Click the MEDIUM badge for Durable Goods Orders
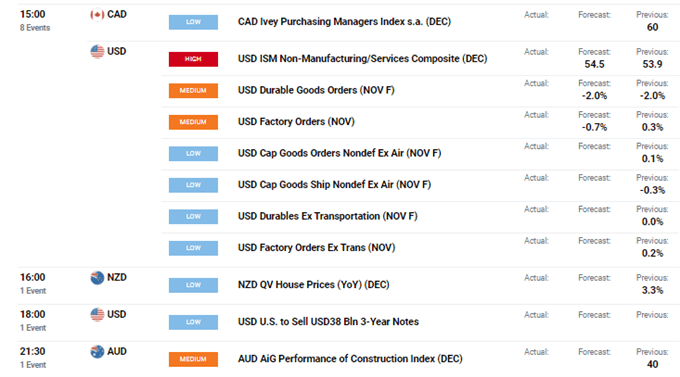 click(x=193, y=91)
